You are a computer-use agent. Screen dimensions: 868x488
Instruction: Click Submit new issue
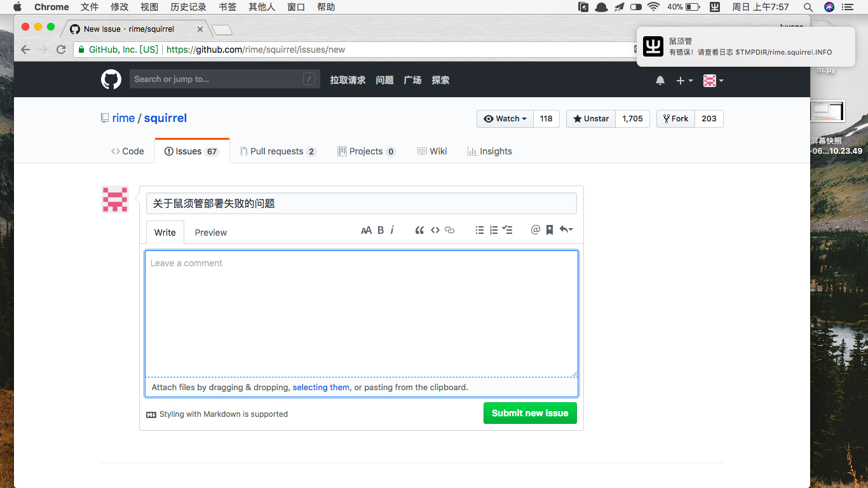tap(530, 413)
